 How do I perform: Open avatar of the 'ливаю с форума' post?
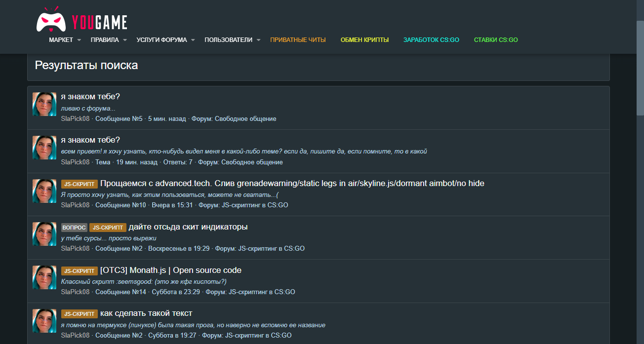pos(44,104)
